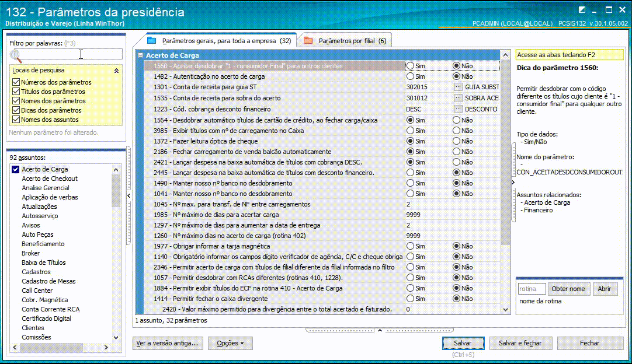The height and width of the screenshot is (364, 632).
Task: Select Sim for 1414 Permitir fechar caixa divergente
Action: tap(410, 298)
